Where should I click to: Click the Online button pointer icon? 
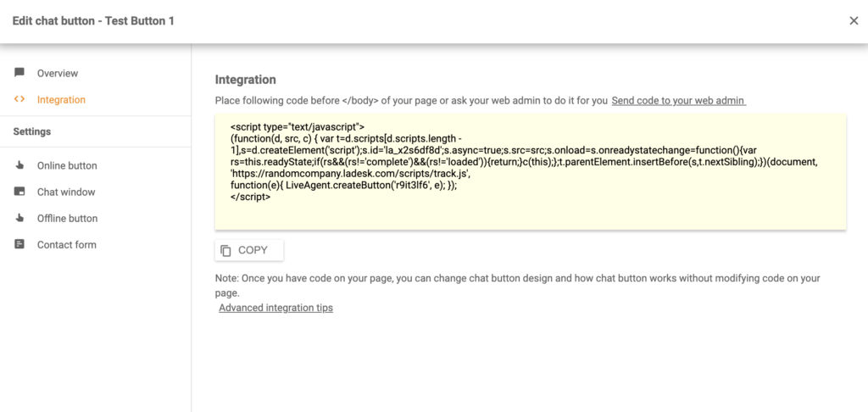click(19, 165)
